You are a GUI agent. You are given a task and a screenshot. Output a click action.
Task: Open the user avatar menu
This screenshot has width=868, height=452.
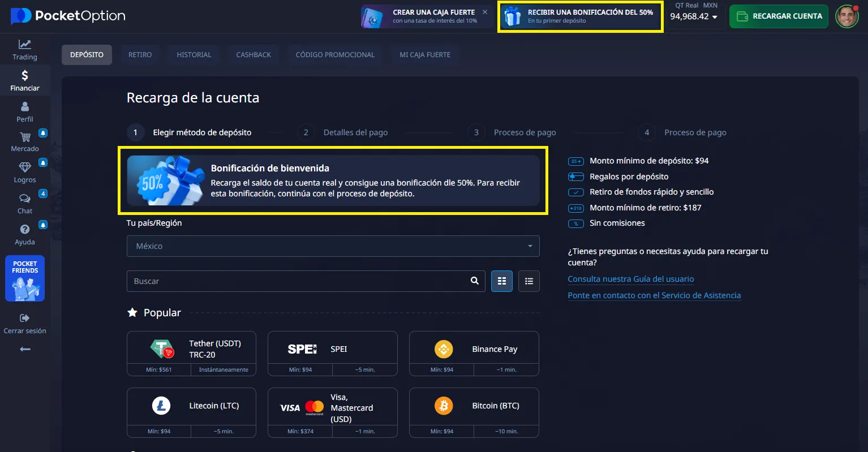[x=847, y=16]
